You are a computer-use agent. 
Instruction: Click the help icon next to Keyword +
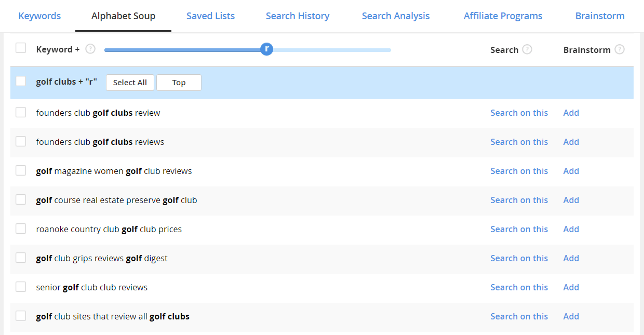pyautogui.click(x=90, y=49)
